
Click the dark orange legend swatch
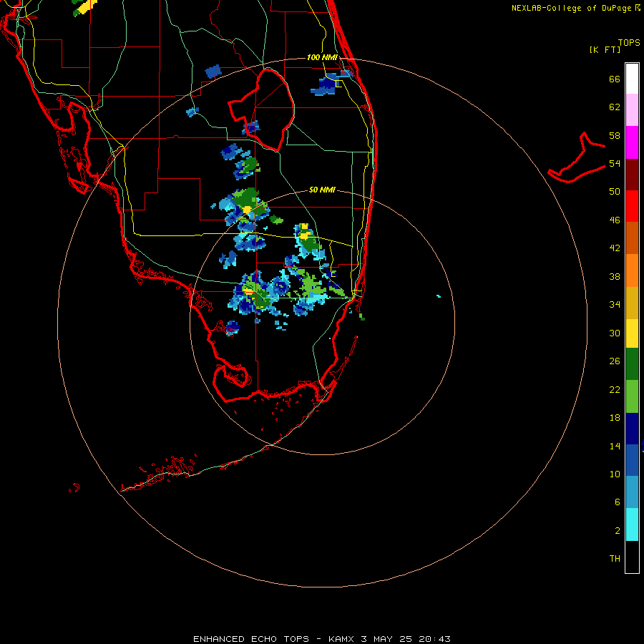tap(632, 238)
